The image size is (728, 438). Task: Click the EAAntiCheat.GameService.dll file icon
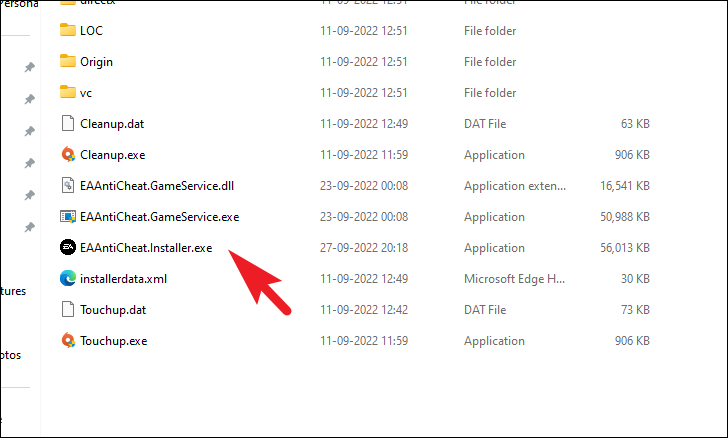point(68,185)
